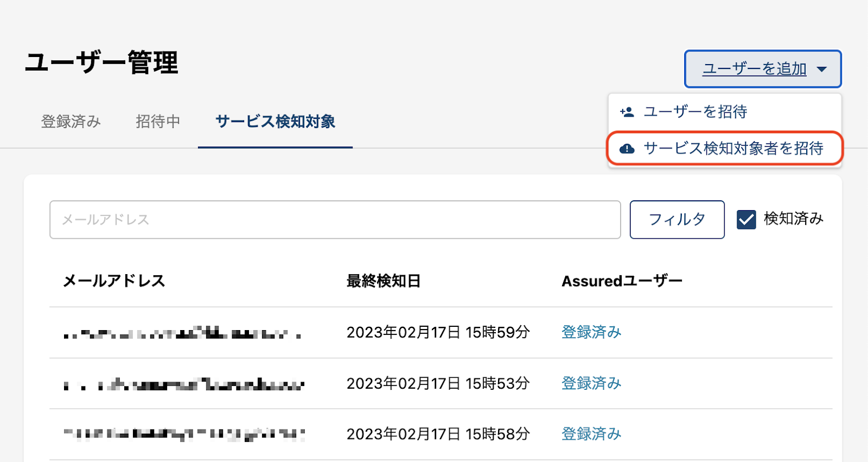Click the メールアドレス column header
This screenshot has width=868, height=462.
[x=114, y=281]
